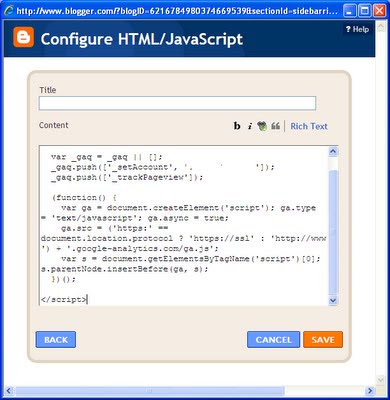
Task: Click the bold formatting icon
Action: [237, 126]
